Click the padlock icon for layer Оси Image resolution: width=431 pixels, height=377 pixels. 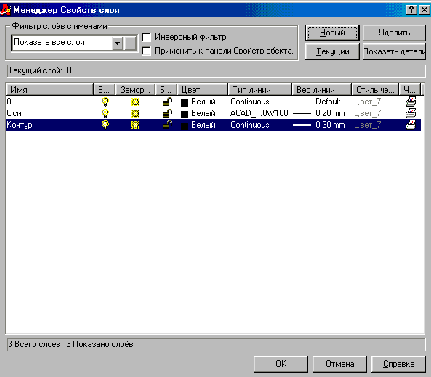[x=167, y=113]
